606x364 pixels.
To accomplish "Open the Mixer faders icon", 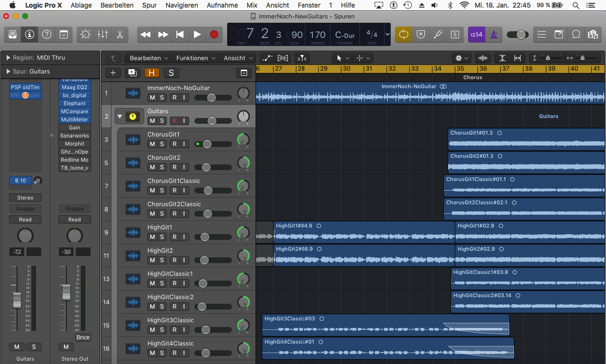I will (x=102, y=35).
